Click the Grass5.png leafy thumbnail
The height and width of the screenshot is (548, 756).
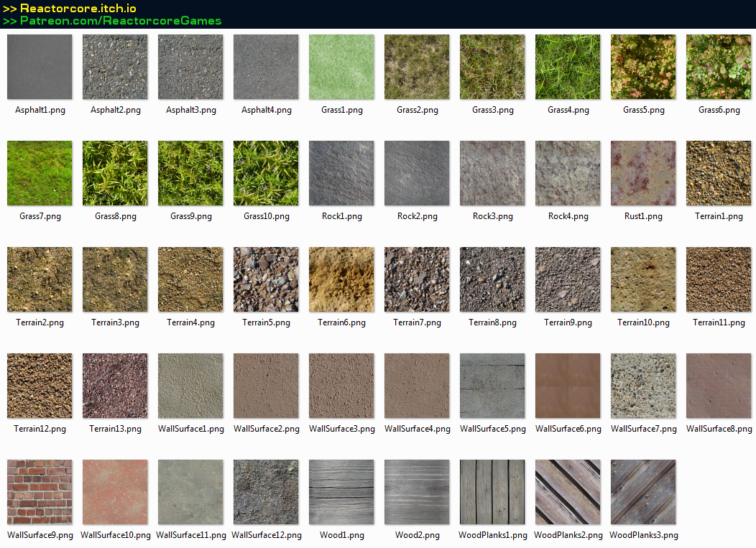643,67
